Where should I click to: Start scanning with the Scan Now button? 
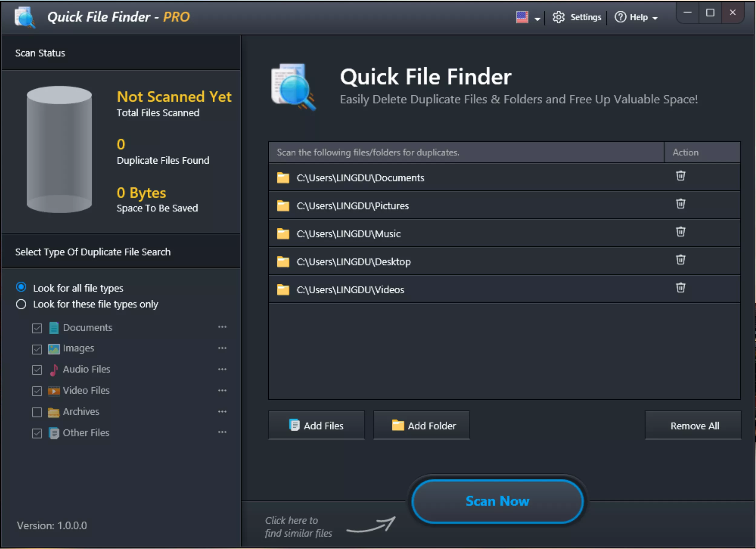(497, 501)
